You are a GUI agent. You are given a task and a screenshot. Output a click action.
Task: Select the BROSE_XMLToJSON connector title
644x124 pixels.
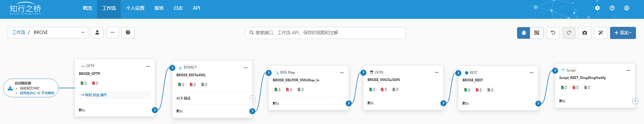[384, 80]
